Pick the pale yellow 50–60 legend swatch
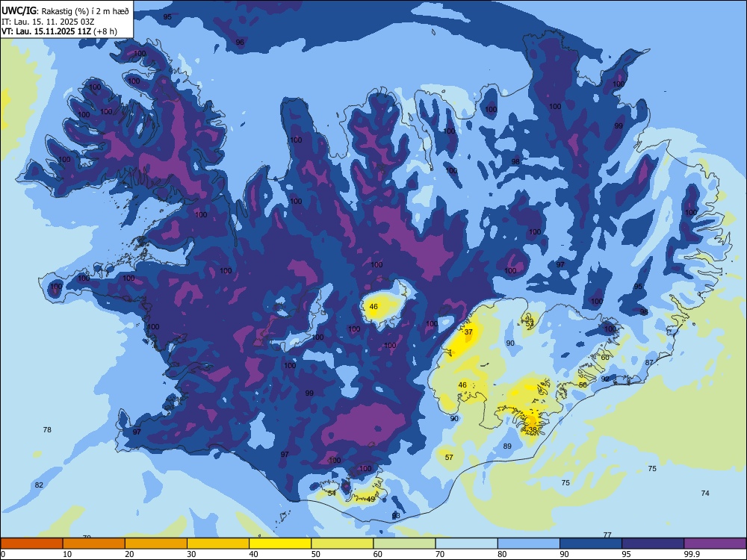 [x=342, y=544]
